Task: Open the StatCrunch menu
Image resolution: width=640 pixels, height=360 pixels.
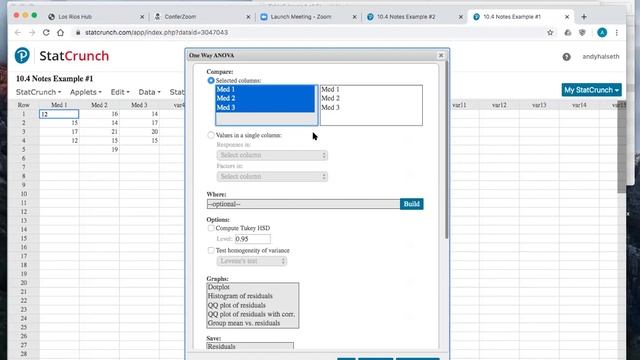Action: pyautogui.click(x=38, y=92)
